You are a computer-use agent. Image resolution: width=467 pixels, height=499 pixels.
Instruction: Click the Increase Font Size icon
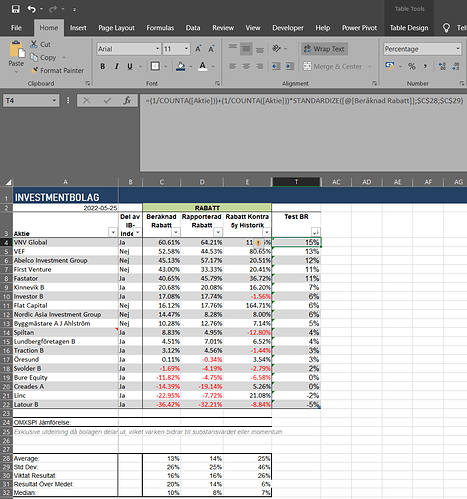[x=198, y=49]
